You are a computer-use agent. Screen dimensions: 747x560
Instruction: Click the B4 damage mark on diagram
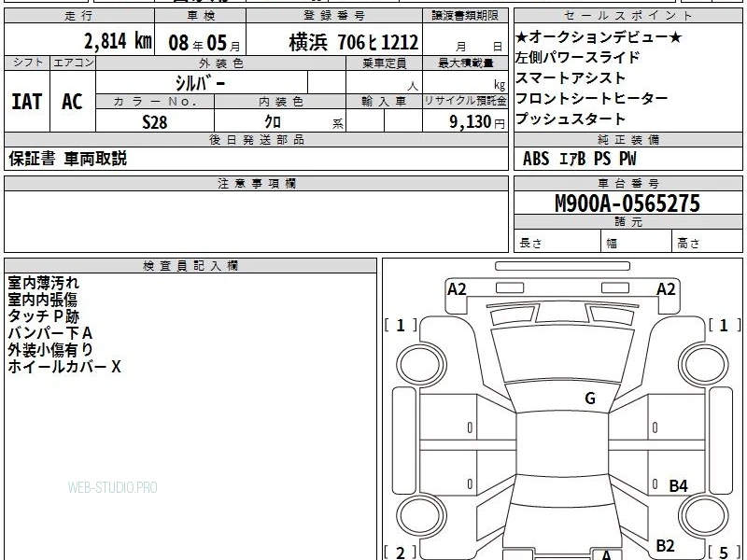click(x=679, y=485)
